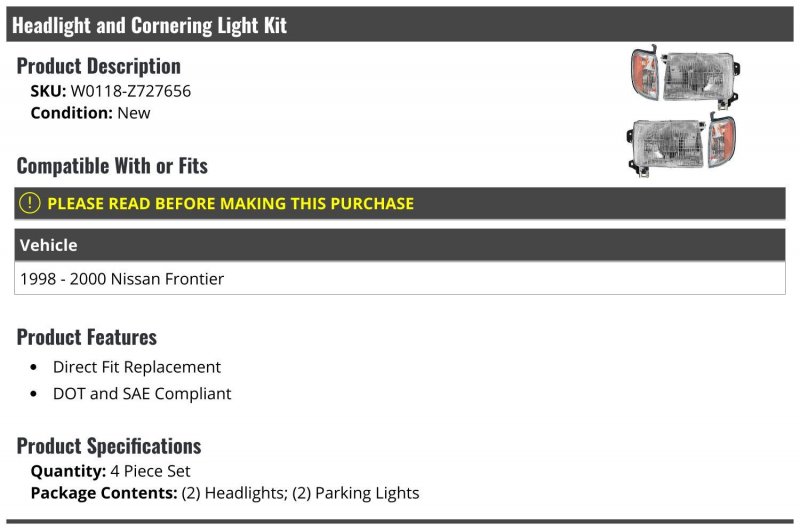Click the 'Vehicle' table header
The height and width of the screenshot is (530, 800).
pos(48,245)
